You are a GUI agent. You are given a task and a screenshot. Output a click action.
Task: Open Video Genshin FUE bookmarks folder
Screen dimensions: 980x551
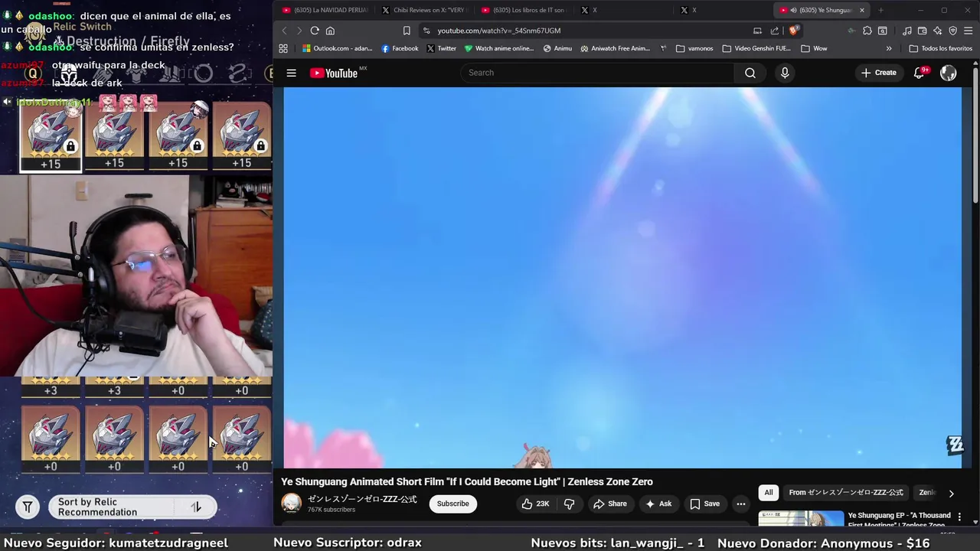(757, 48)
